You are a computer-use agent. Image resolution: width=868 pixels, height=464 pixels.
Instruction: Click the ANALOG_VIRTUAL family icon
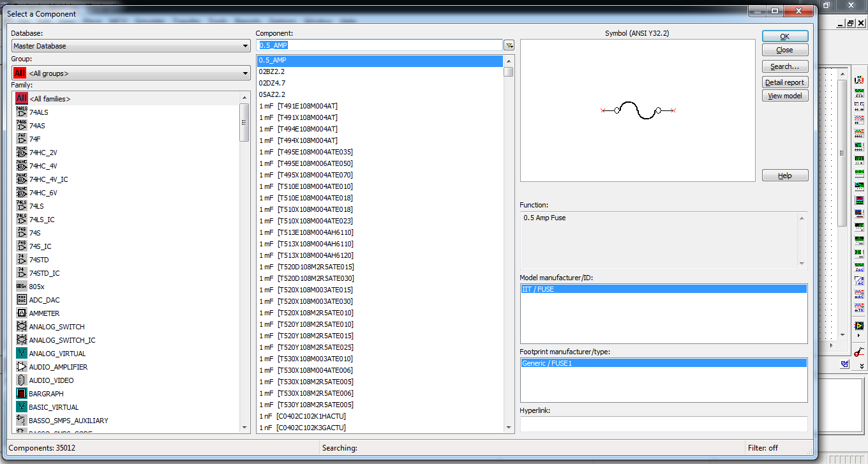(21, 353)
